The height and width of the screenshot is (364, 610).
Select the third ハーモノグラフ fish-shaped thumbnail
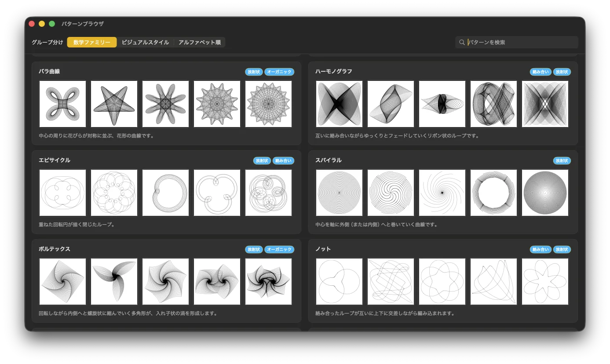pyautogui.click(x=442, y=104)
